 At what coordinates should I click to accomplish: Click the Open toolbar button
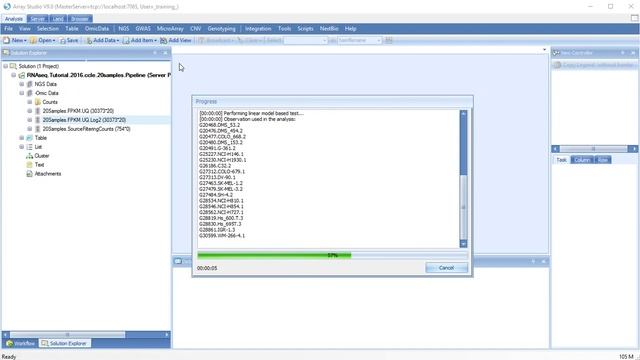tap(42, 40)
